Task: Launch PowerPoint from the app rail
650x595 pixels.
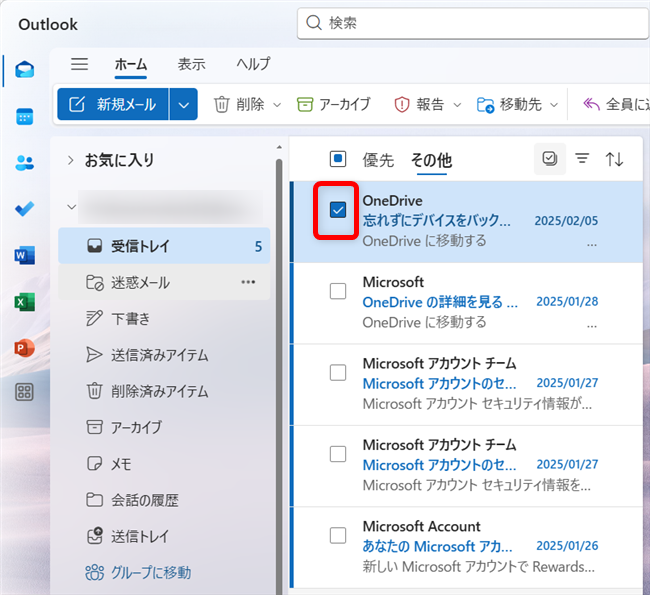Action: pos(25,347)
